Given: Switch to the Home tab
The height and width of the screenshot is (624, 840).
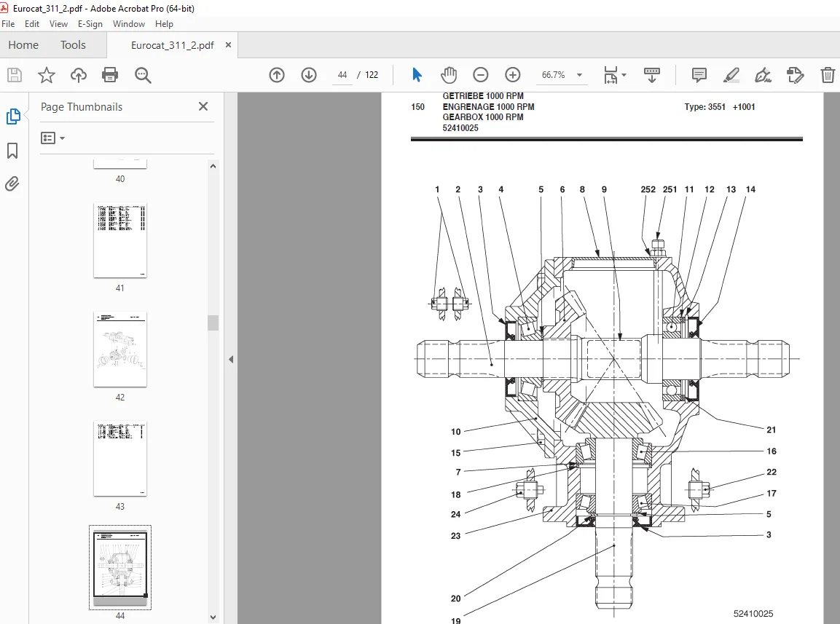Looking at the screenshot, I should [x=23, y=45].
